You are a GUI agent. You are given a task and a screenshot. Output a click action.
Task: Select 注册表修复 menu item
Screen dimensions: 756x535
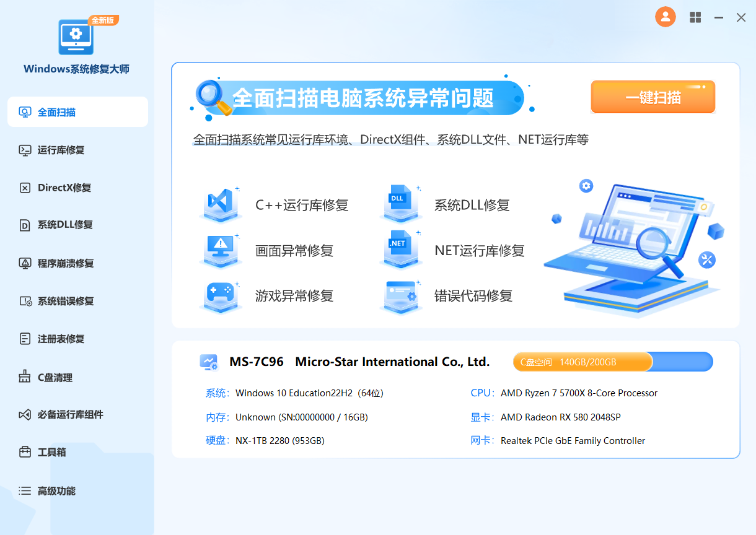61,339
